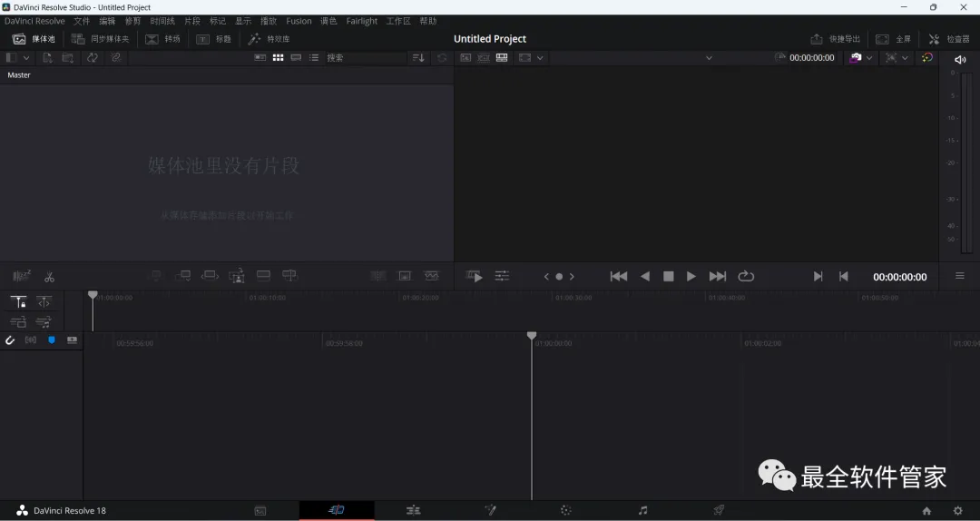This screenshot has height=521, width=980.
Task: Click the scissors split clip icon
Action: point(49,277)
